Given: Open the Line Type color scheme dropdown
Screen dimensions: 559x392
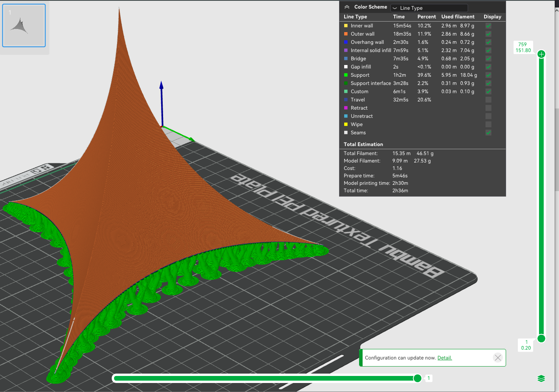Looking at the screenshot, I should tap(429, 8).
